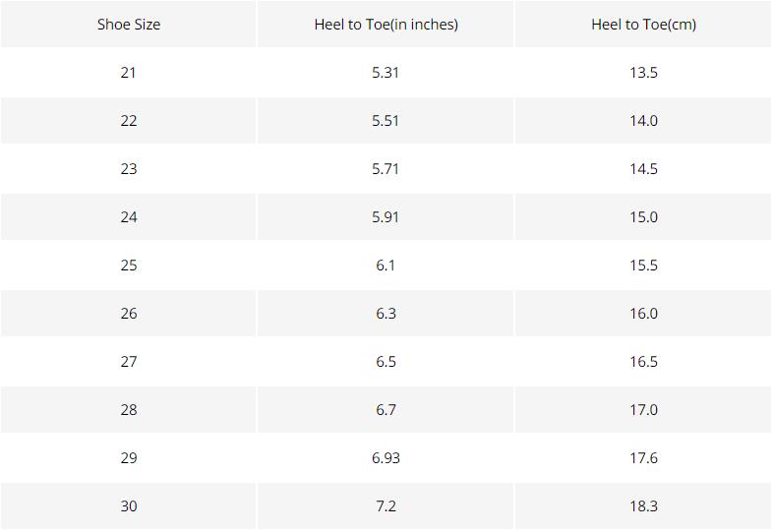Click the 5.31 inches value
Viewport: 772px width, 532px height.
386,73
